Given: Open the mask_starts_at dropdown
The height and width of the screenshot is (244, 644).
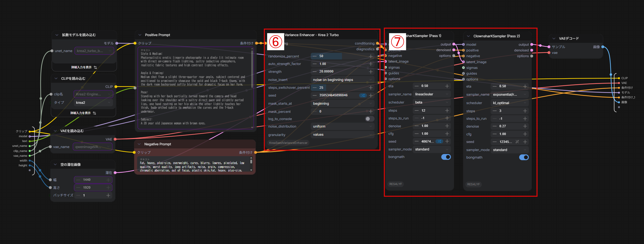Looking at the screenshot, I should [x=342, y=103].
